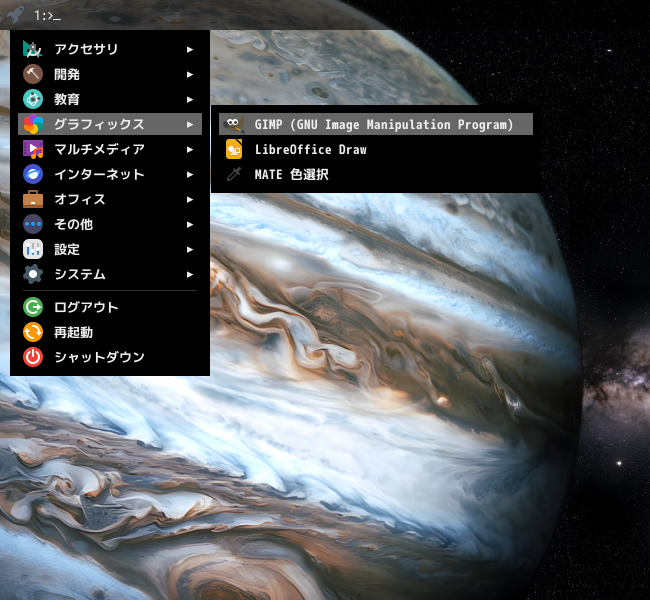This screenshot has width=650, height=600.
Task: Expand その他 submenu arrow
Action: 190,224
